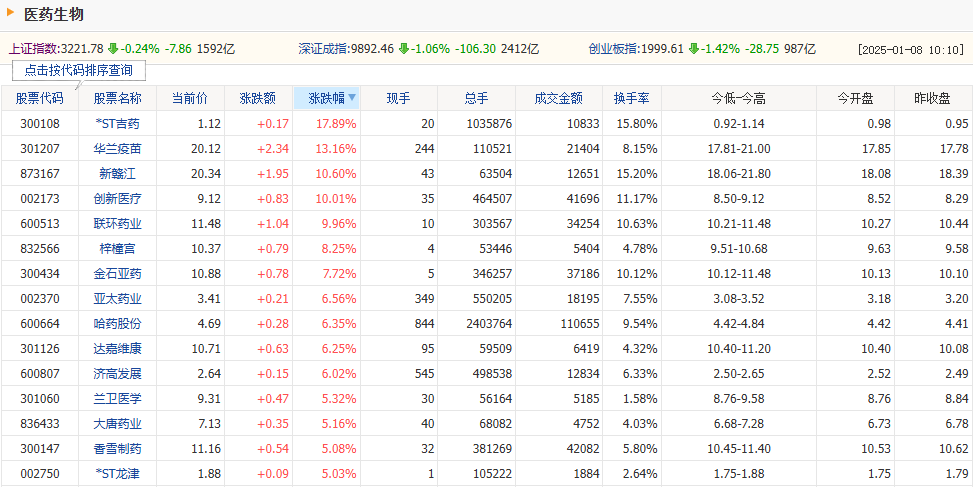Open stock 亚太药业
The height and width of the screenshot is (487, 973).
coord(118,299)
